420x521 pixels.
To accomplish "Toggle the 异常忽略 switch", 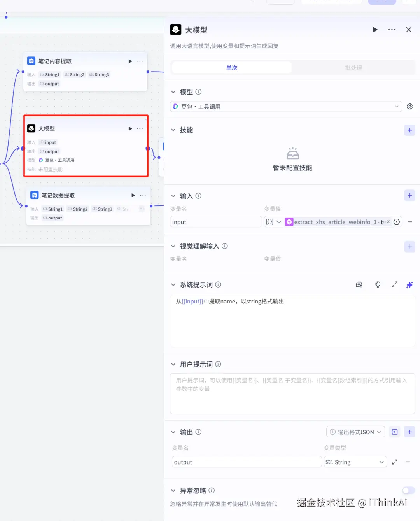I will click(408, 490).
